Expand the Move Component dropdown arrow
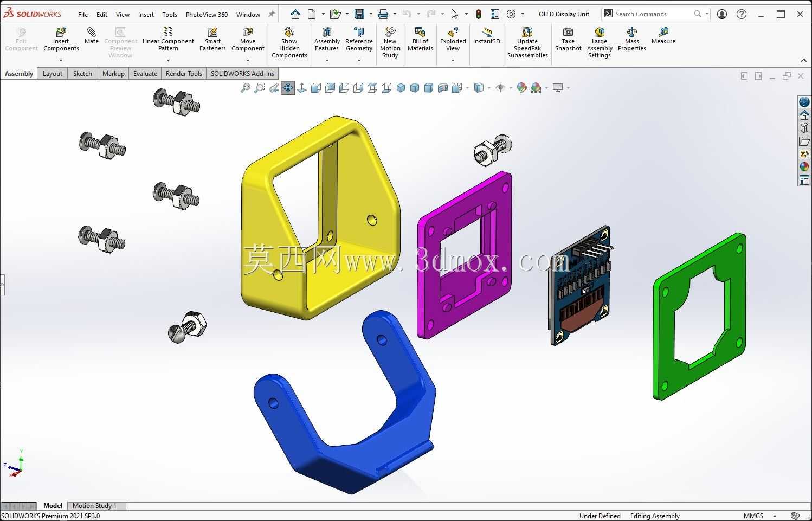 point(248,60)
